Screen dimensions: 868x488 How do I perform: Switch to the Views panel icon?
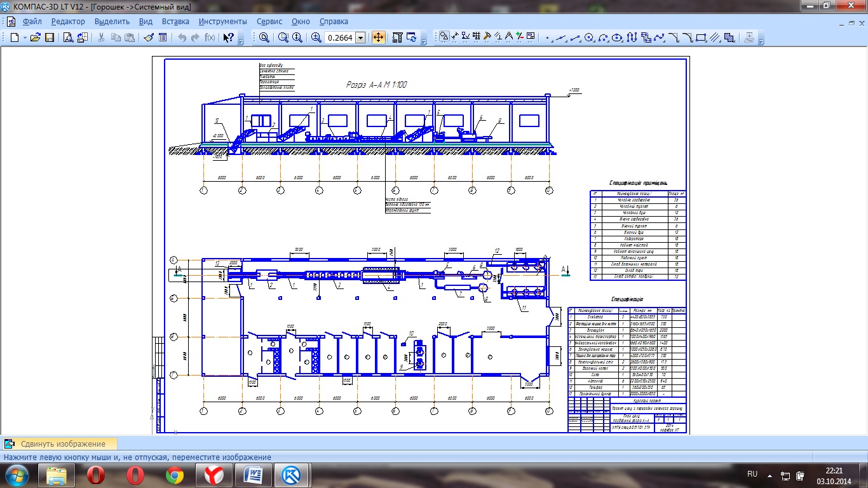point(531,36)
